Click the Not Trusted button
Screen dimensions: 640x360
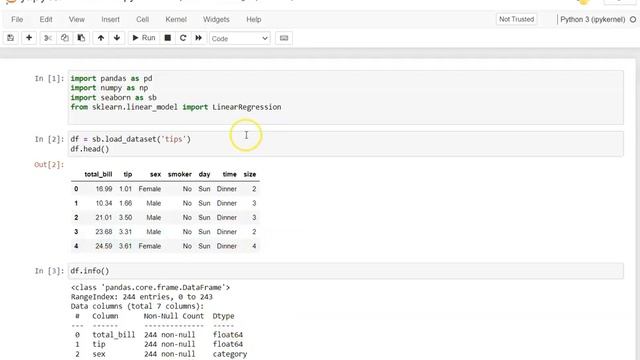(x=516, y=19)
